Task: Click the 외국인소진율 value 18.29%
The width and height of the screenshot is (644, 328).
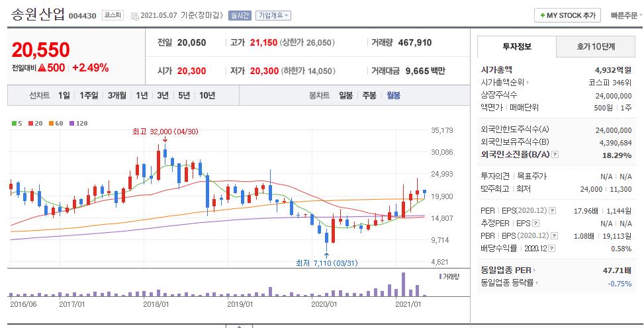Action: [618, 155]
